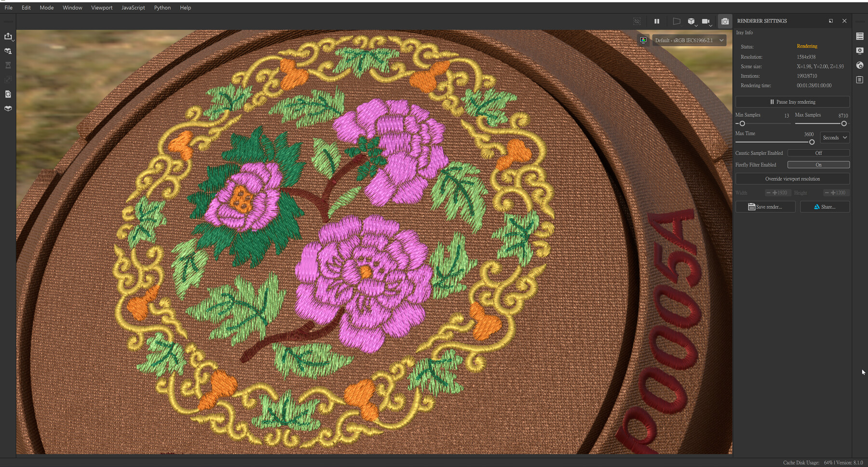Open the Viewport menu
This screenshot has width=868, height=467.
(x=101, y=7)
